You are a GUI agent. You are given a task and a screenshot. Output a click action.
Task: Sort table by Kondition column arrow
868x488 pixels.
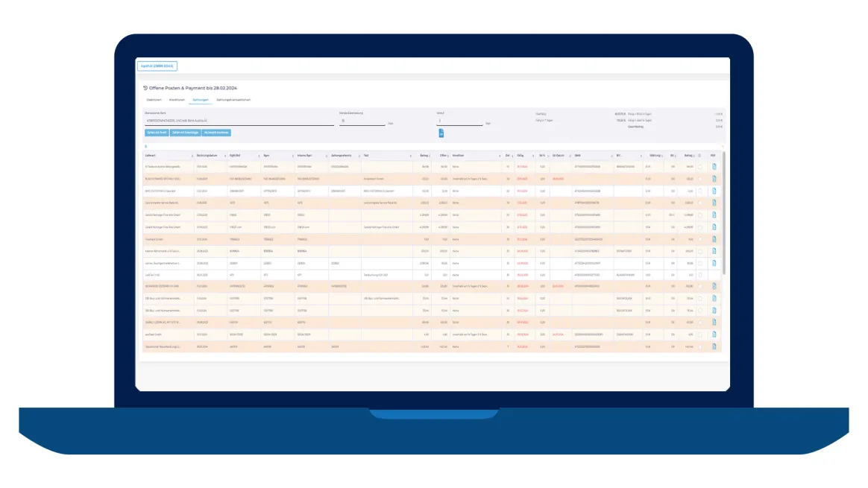500,156
